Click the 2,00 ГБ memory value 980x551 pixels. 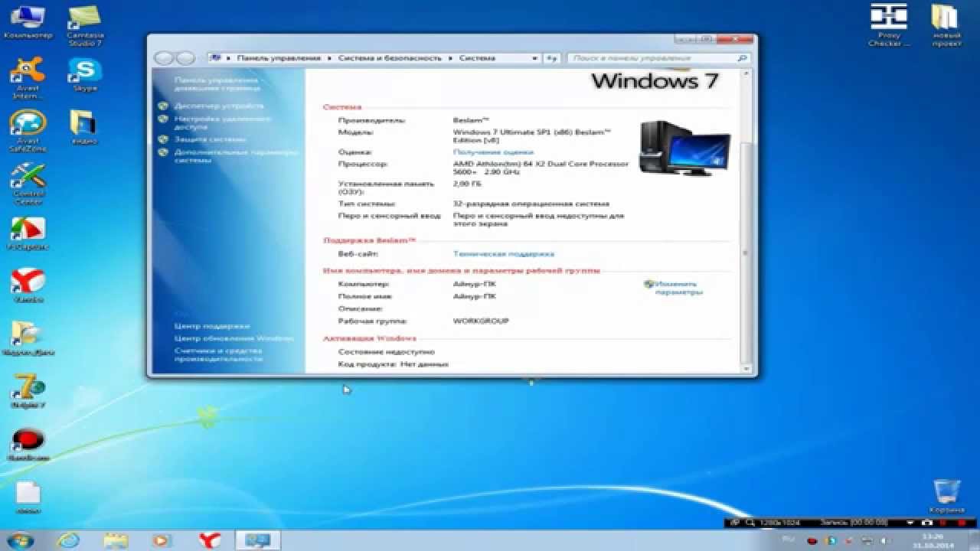[467, 184]
